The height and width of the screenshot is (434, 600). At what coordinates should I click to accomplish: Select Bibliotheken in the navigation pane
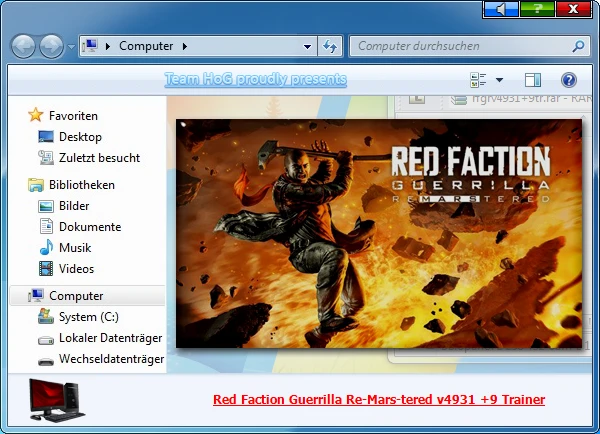point(82,185)
